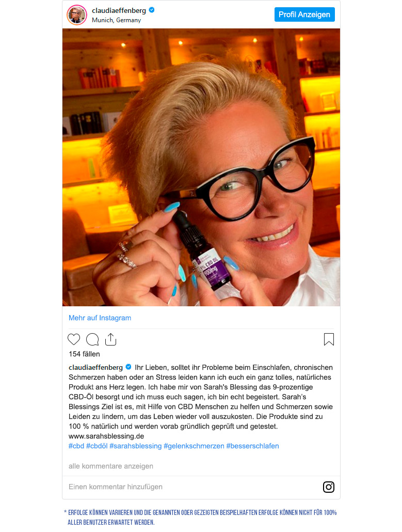Open the claudiaeffenberg profile avatar
The width and height of the screenshot is (402, 532).
coord(77,14)
